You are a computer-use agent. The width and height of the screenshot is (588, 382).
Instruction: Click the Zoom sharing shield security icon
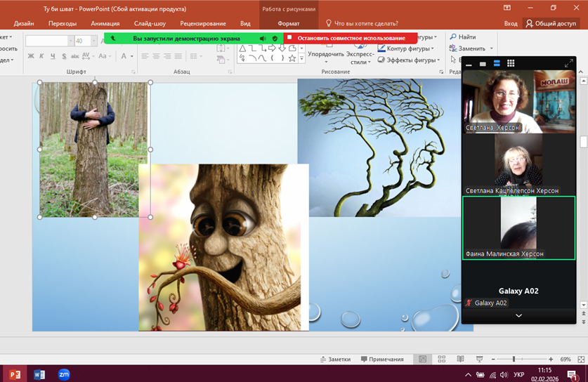coord(275,39)
